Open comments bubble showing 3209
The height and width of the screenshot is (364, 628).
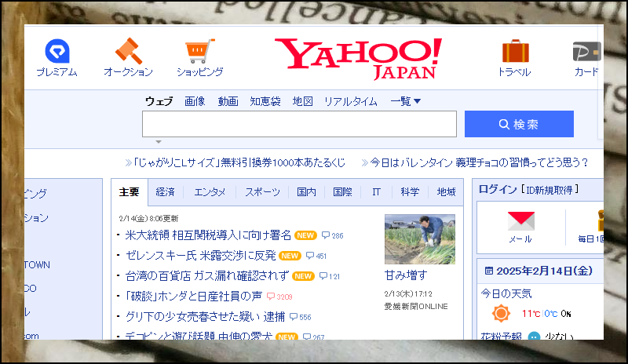[279, 297]
